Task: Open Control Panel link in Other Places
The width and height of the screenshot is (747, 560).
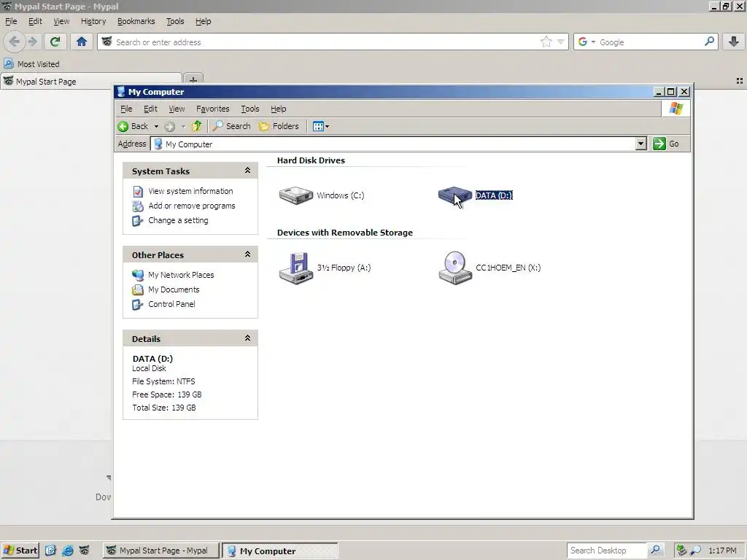Action: [x=171, y=304]
